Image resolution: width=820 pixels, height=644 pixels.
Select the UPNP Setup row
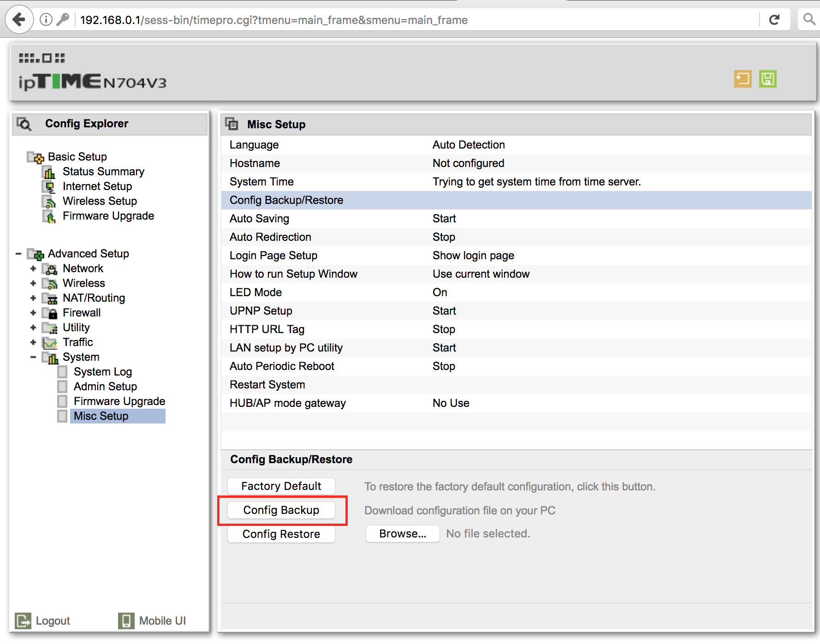point(516,311)
